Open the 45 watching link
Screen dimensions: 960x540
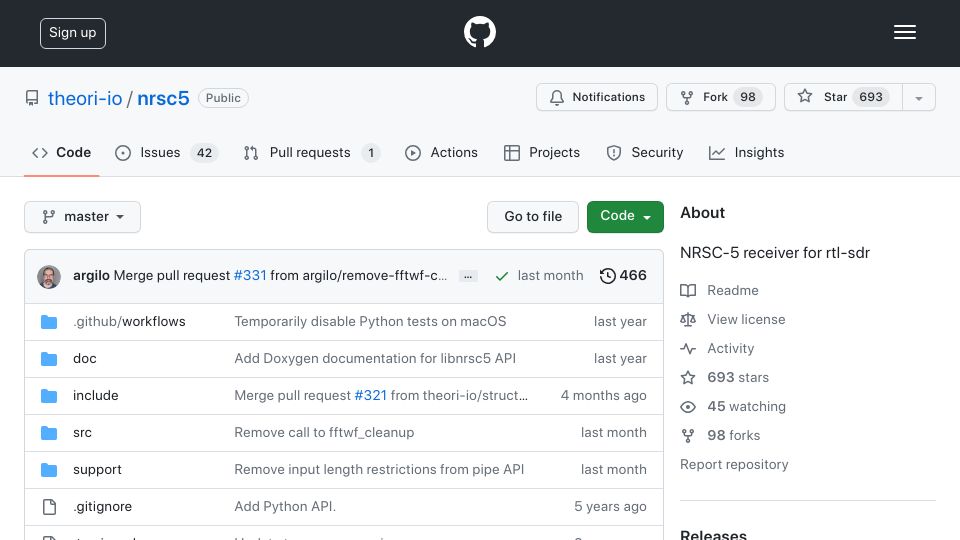coord(746,407)
